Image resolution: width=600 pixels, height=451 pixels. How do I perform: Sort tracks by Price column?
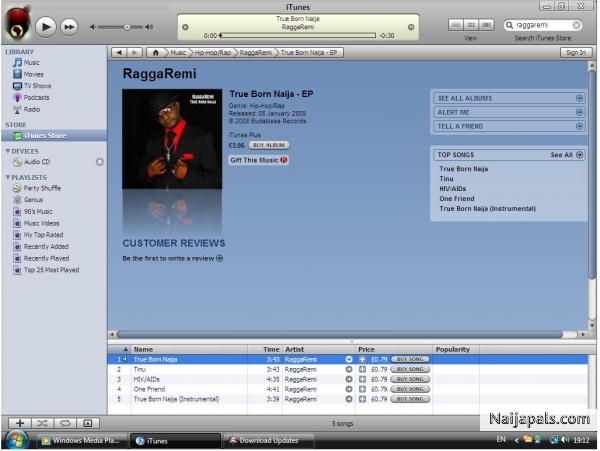pos(394,350)
